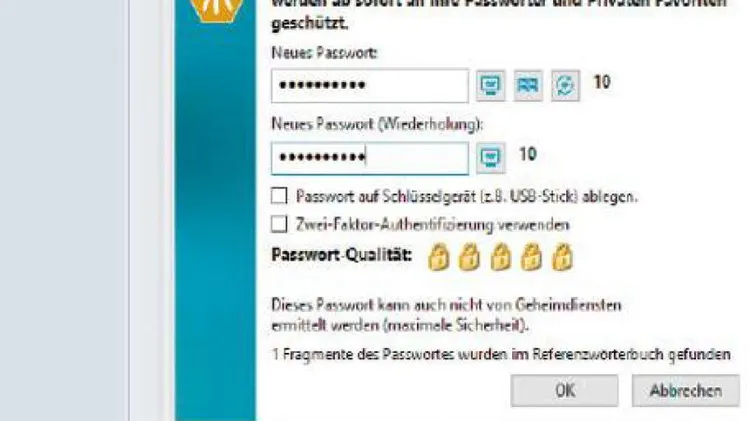Viewport: 750px width, 421px height.
Task: Click the show password mask icon
Action: tap(528, 86)
